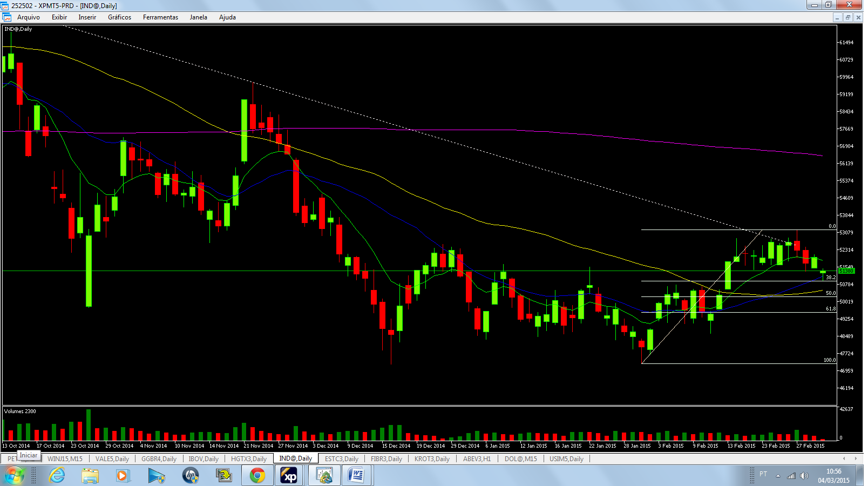Click the 13 Oct 2014 date label
The image size is (868, 486).
[x=16, y=446]
